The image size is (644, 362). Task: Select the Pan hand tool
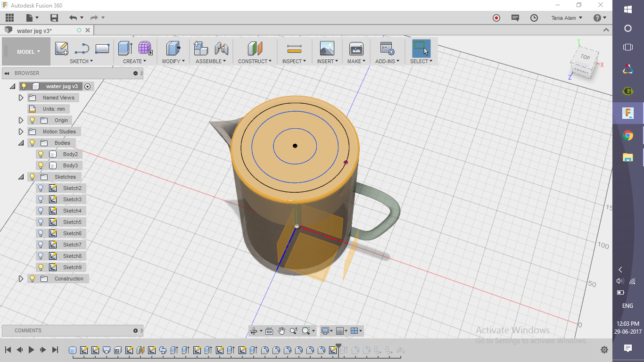click(281, 331)
